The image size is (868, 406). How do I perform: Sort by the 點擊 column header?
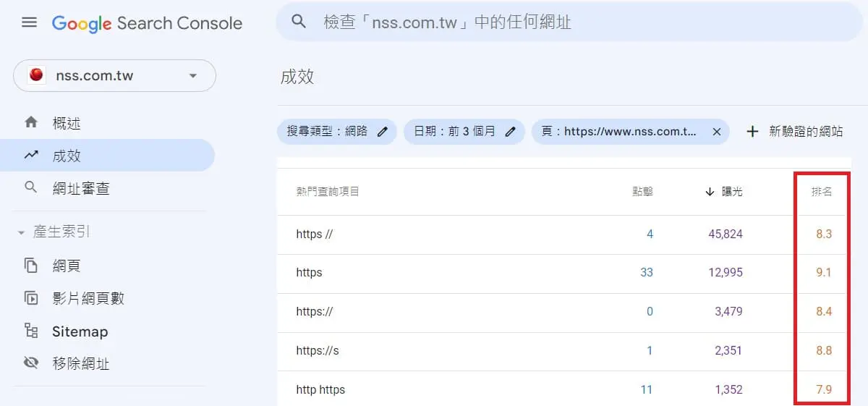pos(642,192)
